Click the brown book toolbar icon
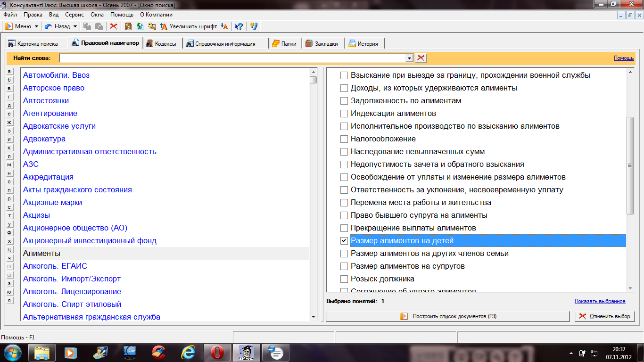The width and height of the screenshot is (644, 362). [128, 26]
